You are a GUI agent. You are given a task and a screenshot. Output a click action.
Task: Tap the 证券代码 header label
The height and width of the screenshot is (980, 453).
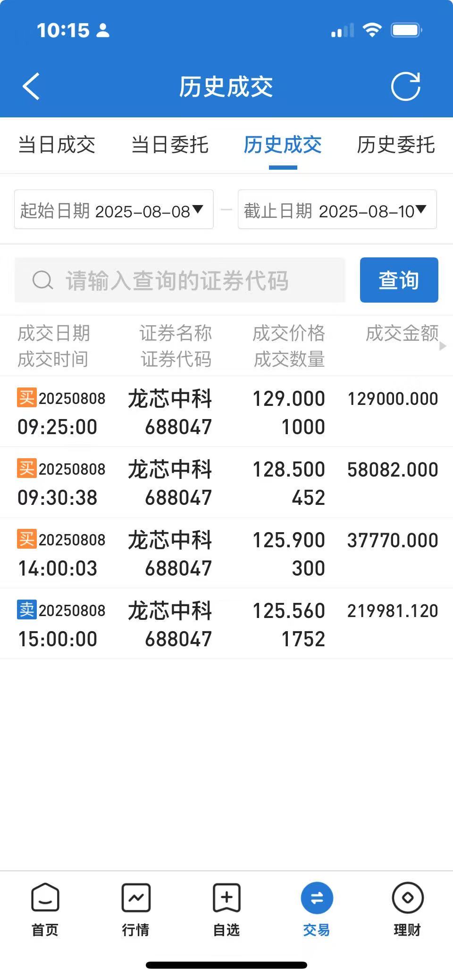pos(176,359)
